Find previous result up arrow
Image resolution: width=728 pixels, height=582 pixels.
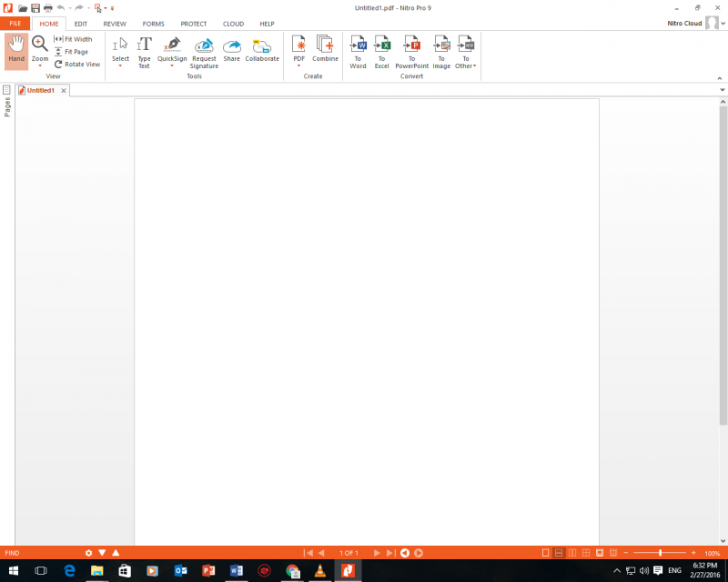pos(116,553)
